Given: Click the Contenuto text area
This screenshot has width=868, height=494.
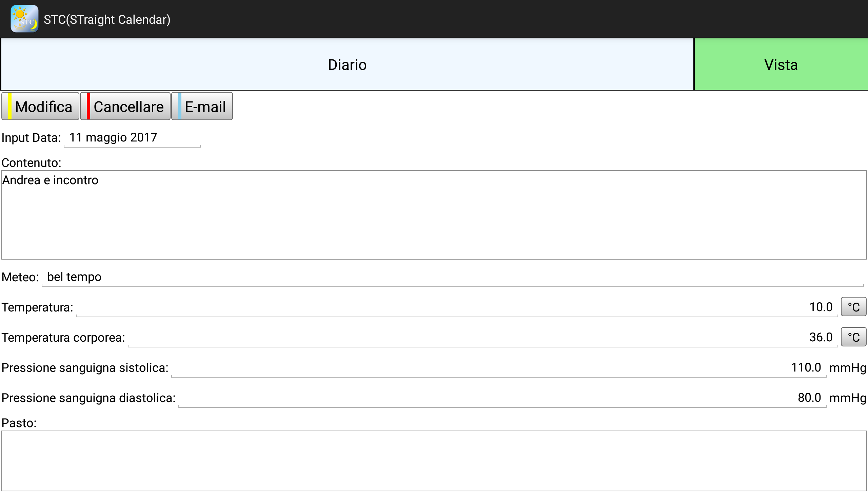Looking at the screenshot, I should click(x=434, y=215).
